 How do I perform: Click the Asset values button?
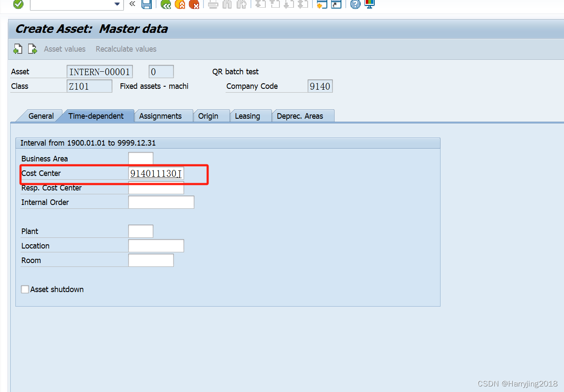click(x=65, y=49)
